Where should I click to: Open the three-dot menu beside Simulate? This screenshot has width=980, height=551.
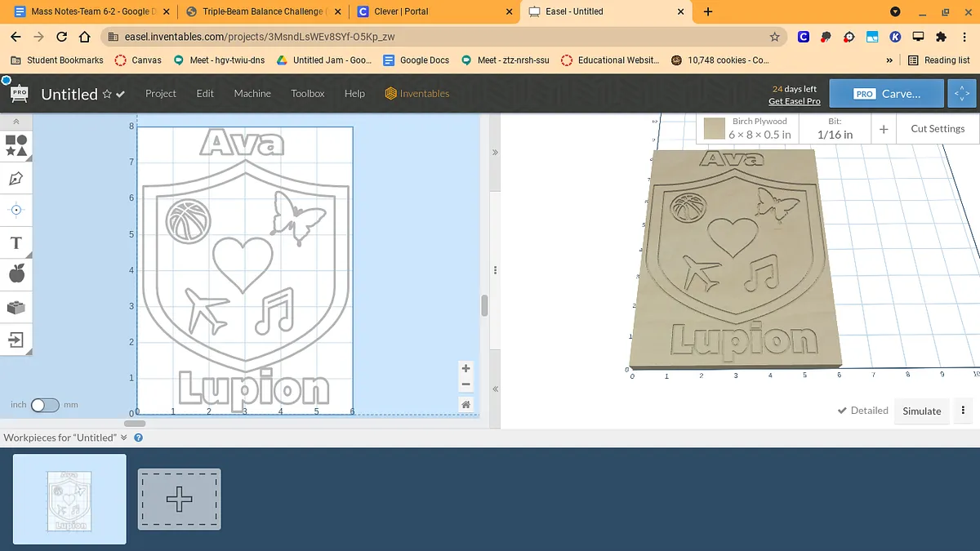964,411
